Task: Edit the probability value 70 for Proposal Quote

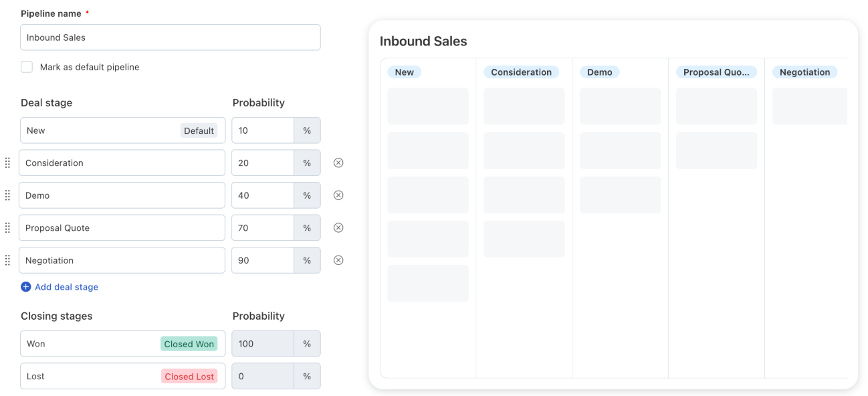Action: (x=263, y=227)
